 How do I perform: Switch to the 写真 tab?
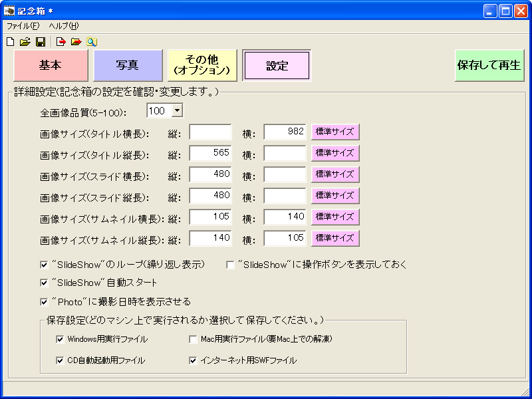coord(128,65)
